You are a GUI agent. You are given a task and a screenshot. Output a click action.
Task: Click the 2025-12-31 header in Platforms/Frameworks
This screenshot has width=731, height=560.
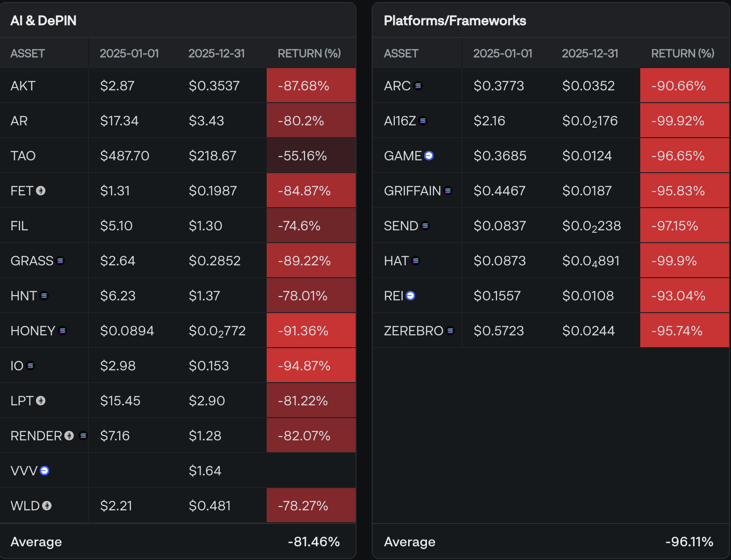click(x=590, y=53)
